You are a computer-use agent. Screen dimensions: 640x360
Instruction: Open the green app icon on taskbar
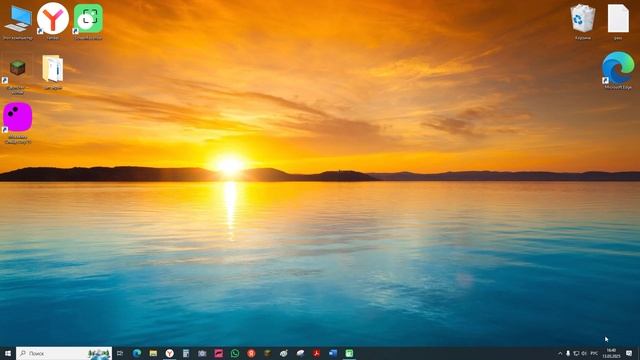tap(349, 353)
